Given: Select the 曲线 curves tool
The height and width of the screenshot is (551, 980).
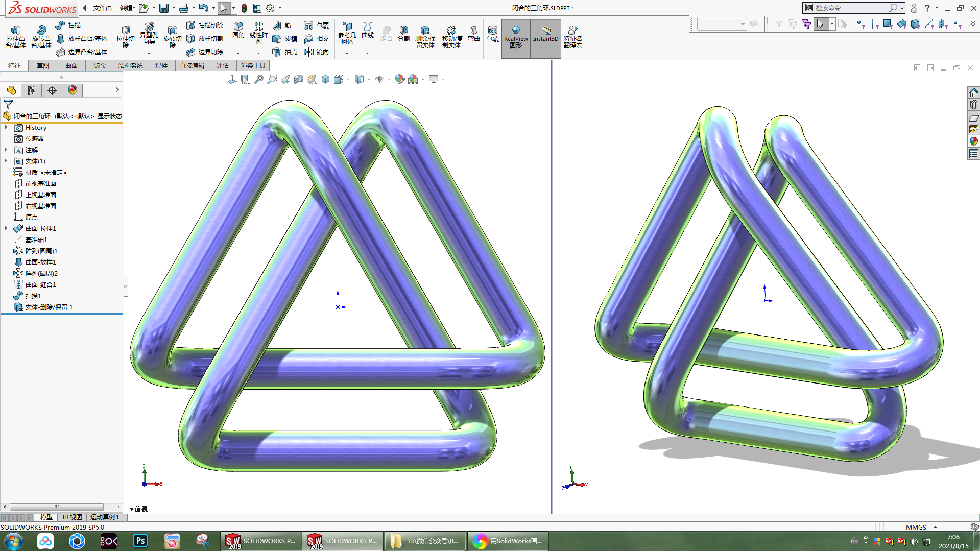Looking at the screenshot, I should pos(367,30).
